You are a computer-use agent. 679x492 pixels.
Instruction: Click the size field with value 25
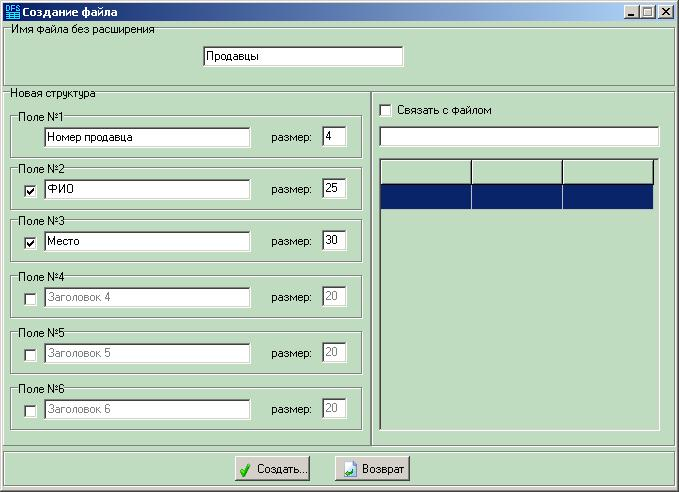pyautogui.click(x=334, y=189)
